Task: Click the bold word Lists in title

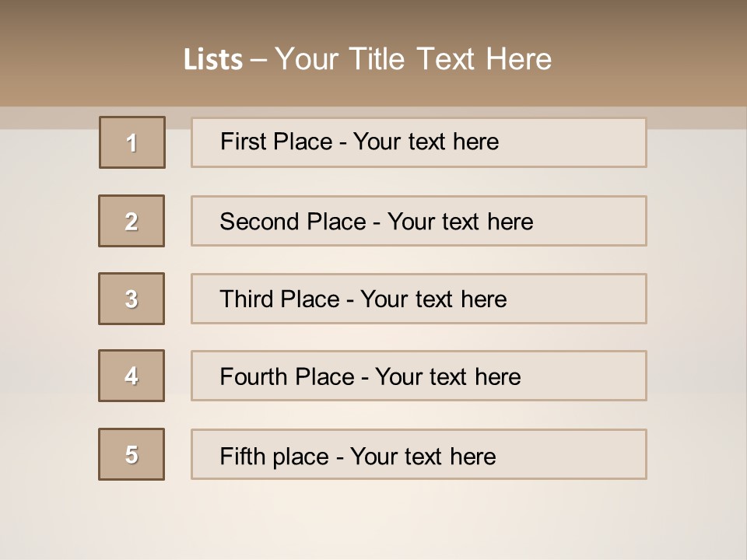Action: [x=213, y=60]
